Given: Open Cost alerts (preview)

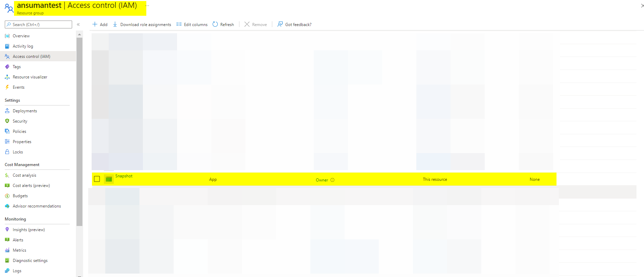Looking at the screenshot, I should coord(31,186).
